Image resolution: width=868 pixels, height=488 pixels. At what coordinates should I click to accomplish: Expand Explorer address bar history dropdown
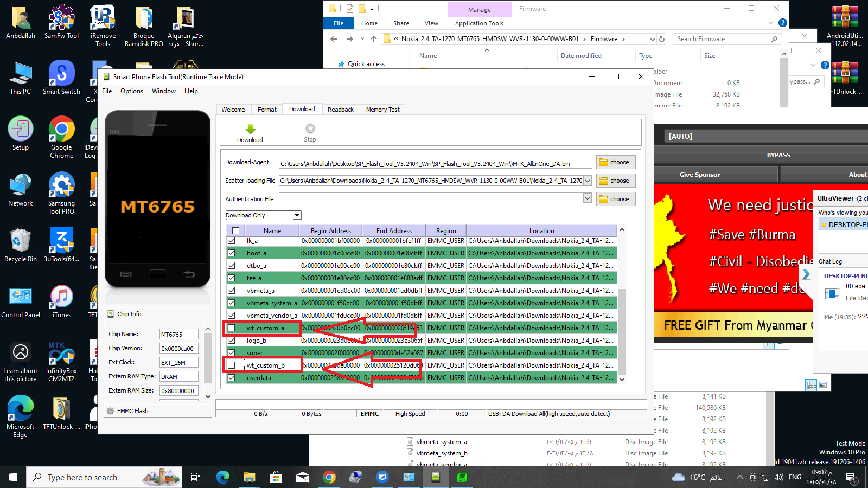(652, 39)
